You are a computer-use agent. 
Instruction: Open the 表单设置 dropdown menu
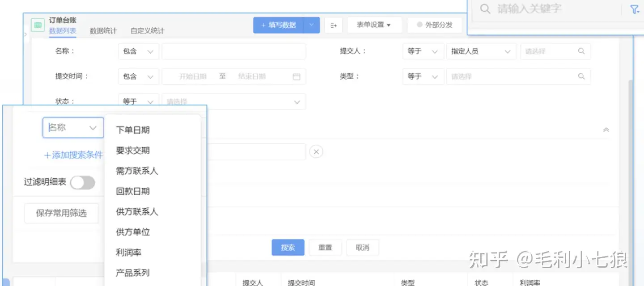click(x=374, y=25)
